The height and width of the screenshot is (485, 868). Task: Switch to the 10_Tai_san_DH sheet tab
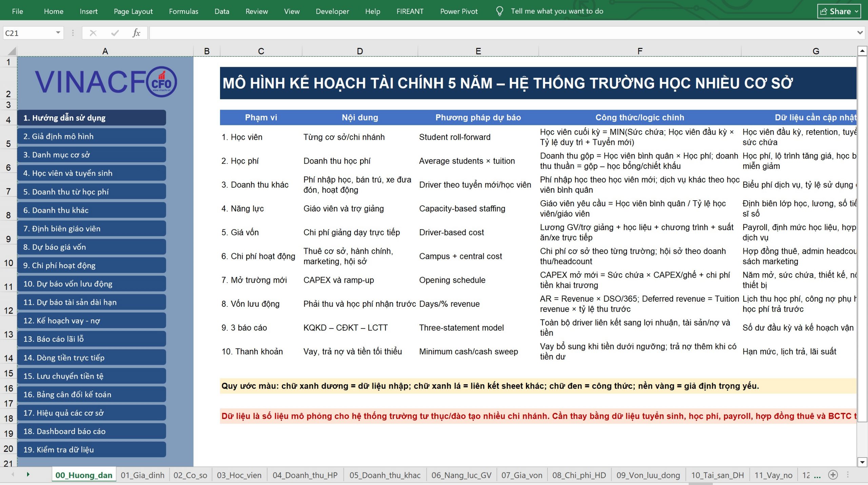click(717, 475)
